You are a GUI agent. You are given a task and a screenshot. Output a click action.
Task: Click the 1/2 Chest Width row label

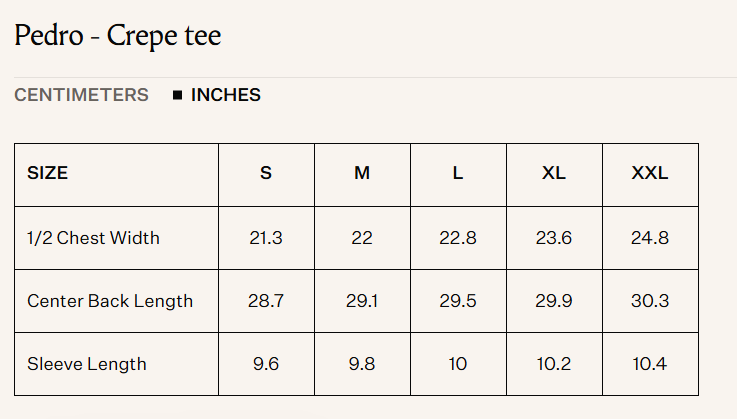[x=93, y=238]
